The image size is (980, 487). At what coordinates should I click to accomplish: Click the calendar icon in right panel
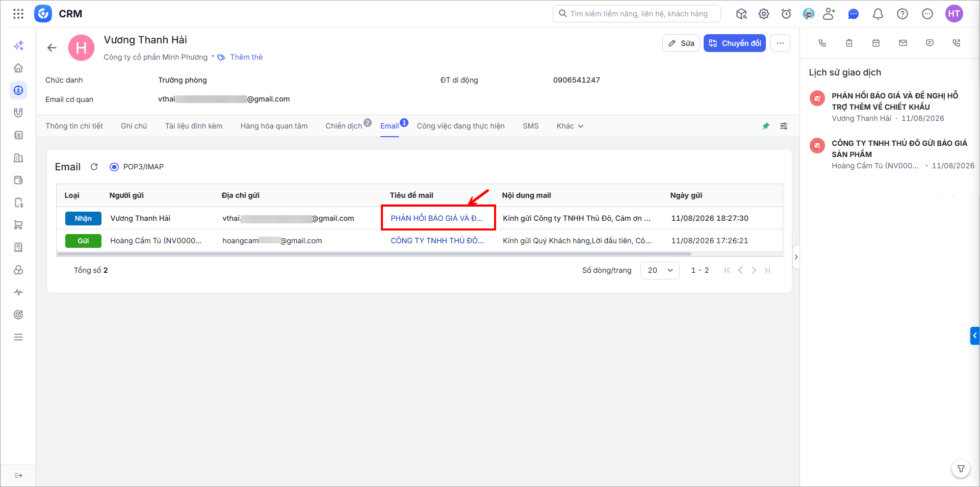pyautogui.click(x=876, y=43)
